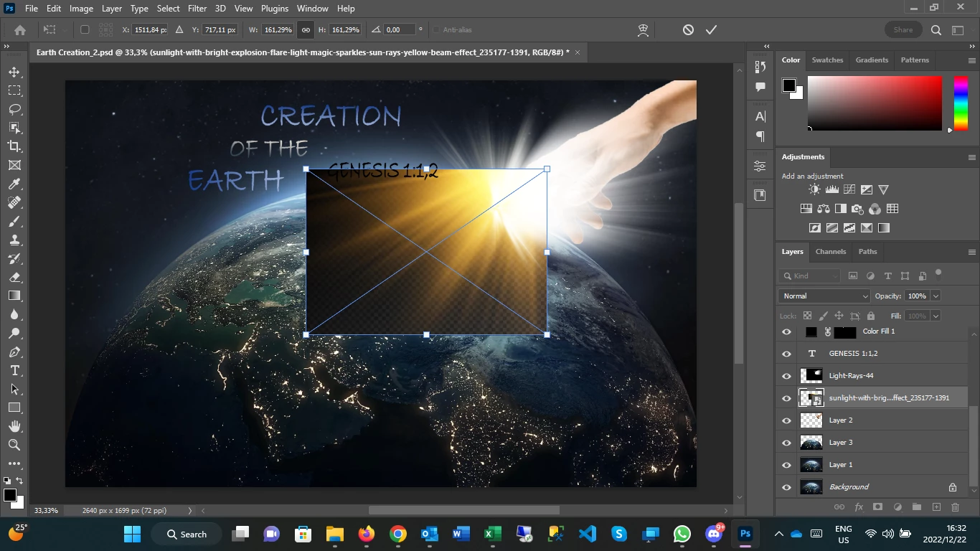The height and width of the screenshot is (551, 980).
Task: Select the Rectangle shape tool
Action: click(14, 408)
